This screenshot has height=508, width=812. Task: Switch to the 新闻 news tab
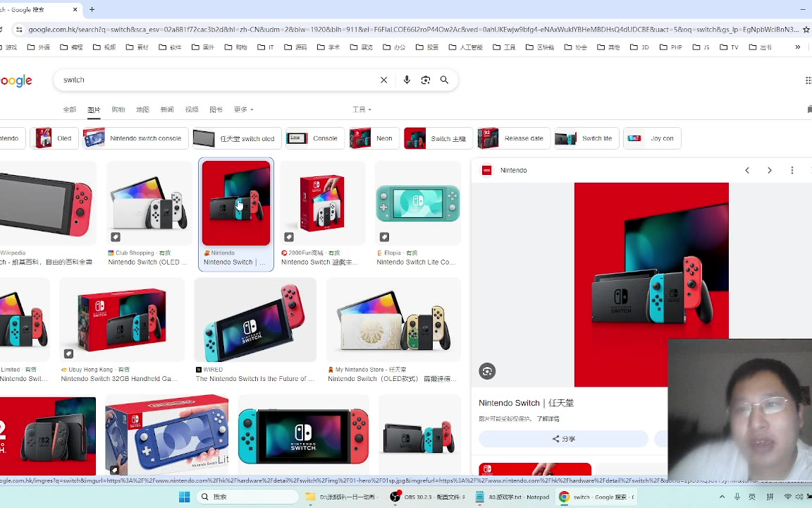click(x=167, y=109)
